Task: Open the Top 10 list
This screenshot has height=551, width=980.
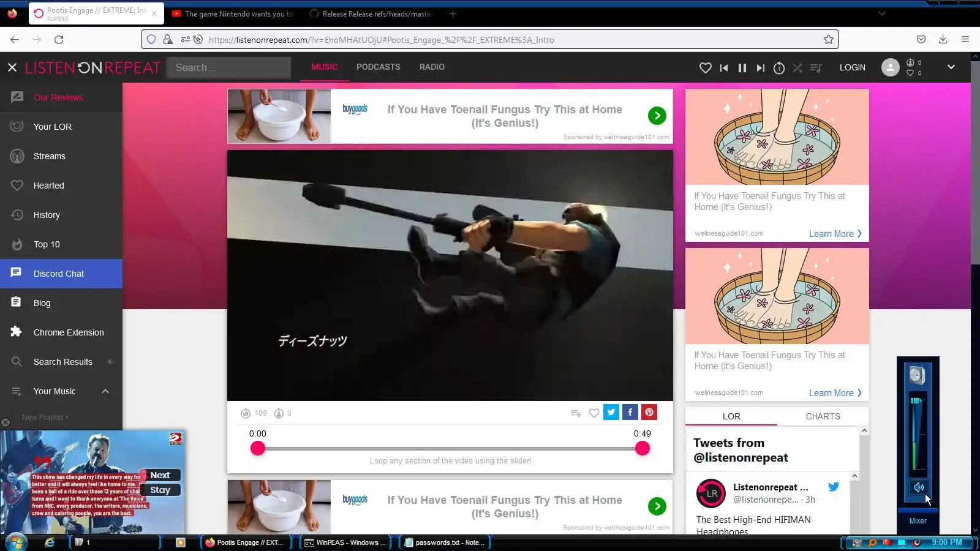Action: 61,244
